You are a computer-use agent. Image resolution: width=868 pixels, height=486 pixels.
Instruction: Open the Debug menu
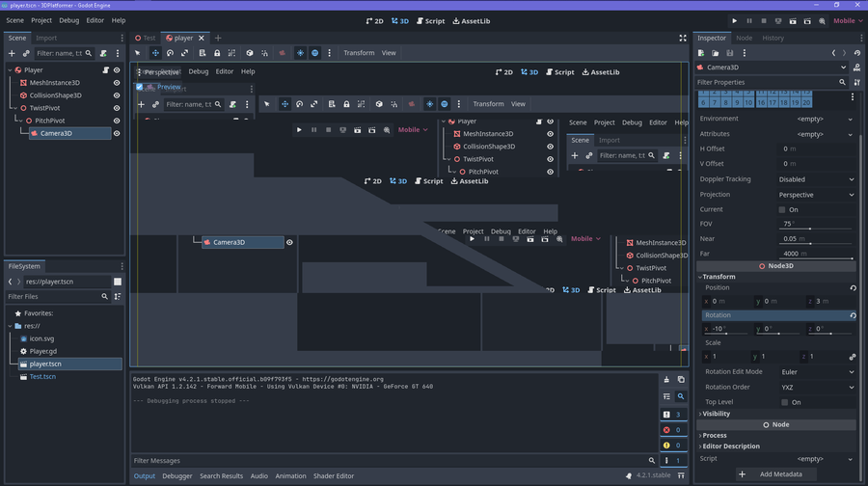pyautogui.click(x=69, y=20)
